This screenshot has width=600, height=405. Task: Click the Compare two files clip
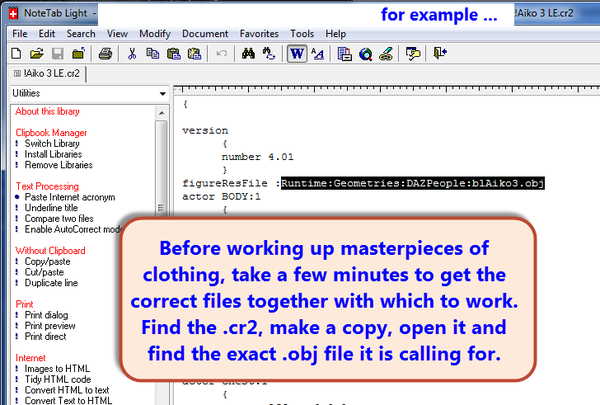point(59,219)
